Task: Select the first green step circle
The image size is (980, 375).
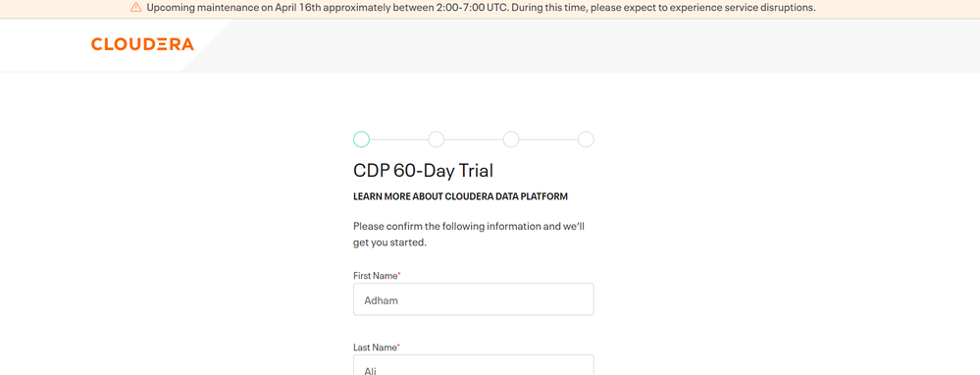Action: pyautogui.click(x=361, y=139)
